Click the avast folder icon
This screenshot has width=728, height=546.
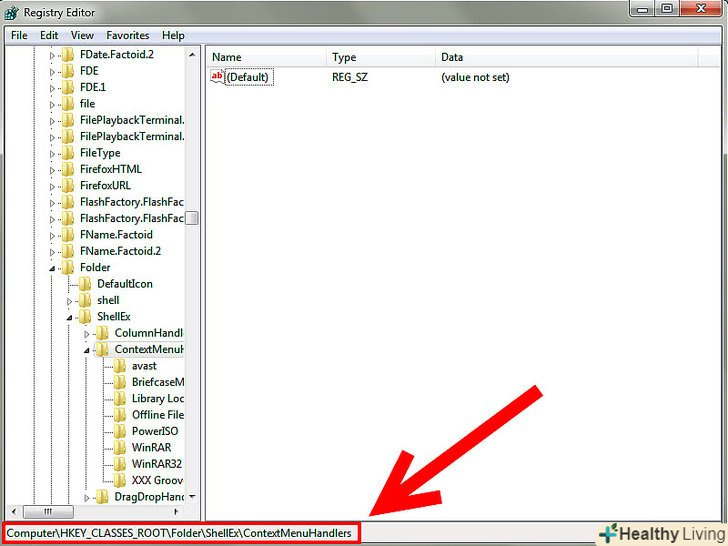click(x=120, y=366)
